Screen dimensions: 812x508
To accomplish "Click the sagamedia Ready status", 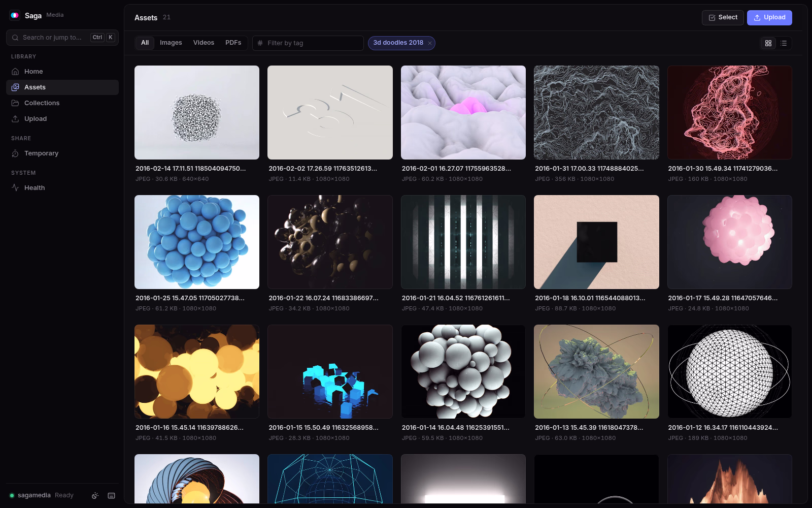I will click(42, 495).
